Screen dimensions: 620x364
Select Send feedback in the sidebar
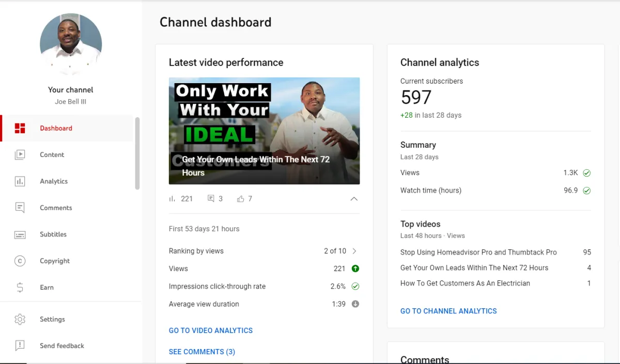[x=67, y=346]
